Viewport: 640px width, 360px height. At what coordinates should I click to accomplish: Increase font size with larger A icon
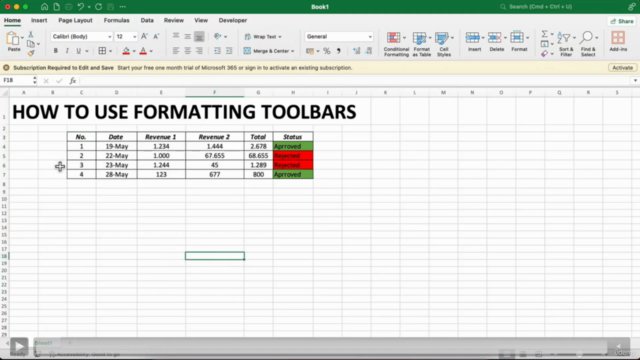coord(144,36)
